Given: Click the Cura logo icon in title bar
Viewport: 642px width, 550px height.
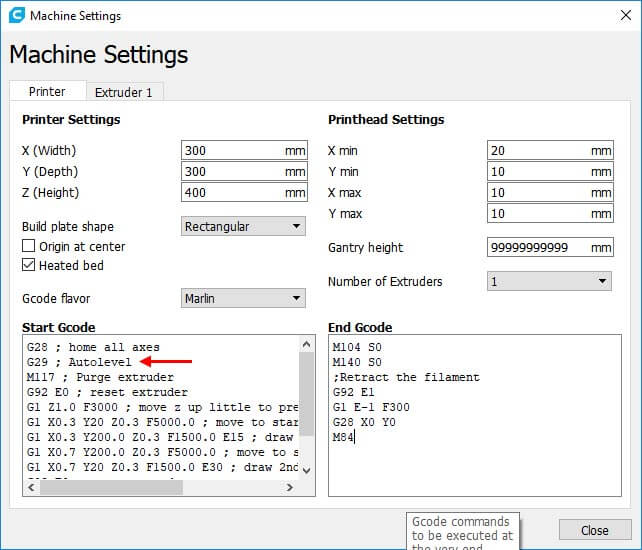Looking at the screenshot, I should [17, 15].
